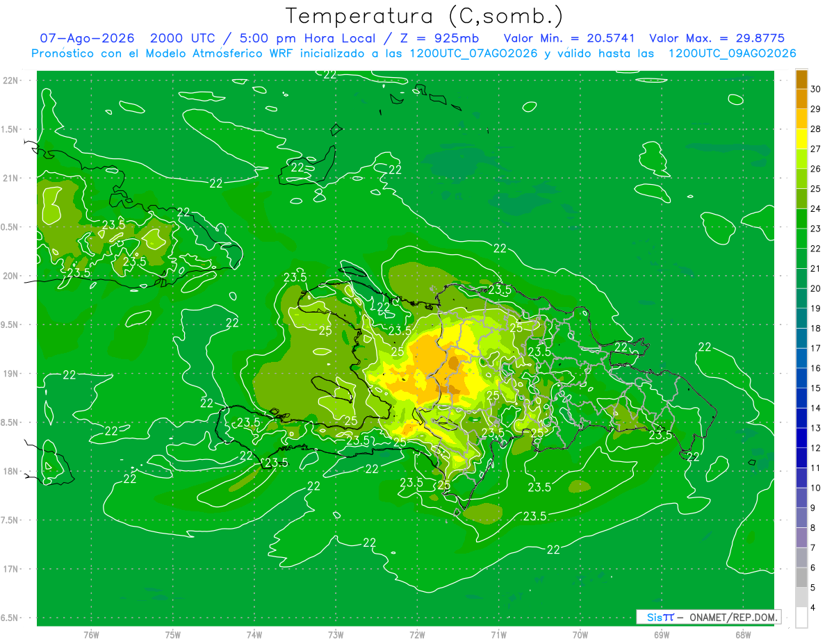Pick the purple legend swatch between 7 and 8

pyautogui.click(x=801, y=538)
